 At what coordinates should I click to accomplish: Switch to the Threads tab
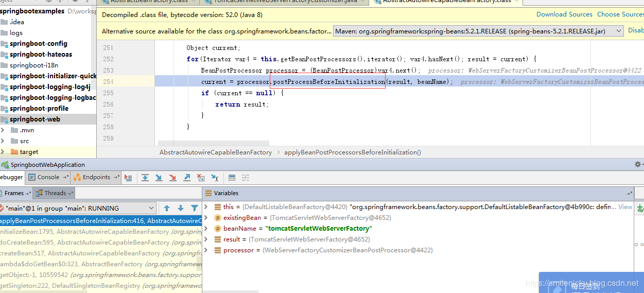pyautogui.click(x=55, y=194)
